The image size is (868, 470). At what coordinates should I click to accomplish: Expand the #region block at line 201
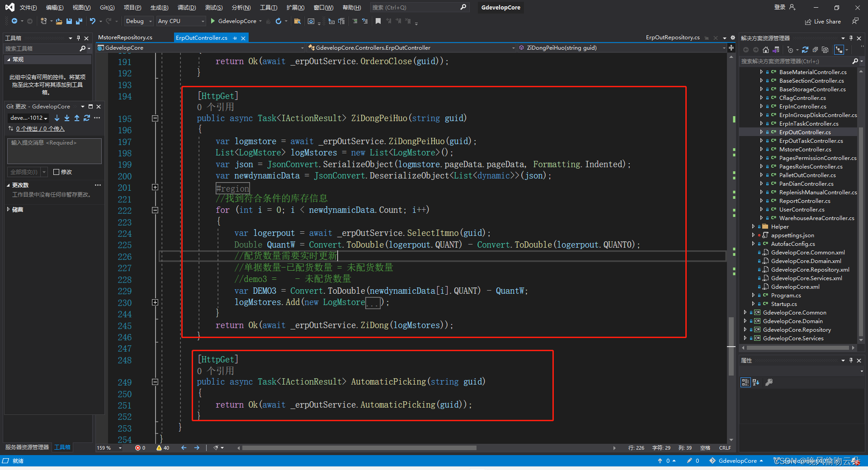pos(155,187)
